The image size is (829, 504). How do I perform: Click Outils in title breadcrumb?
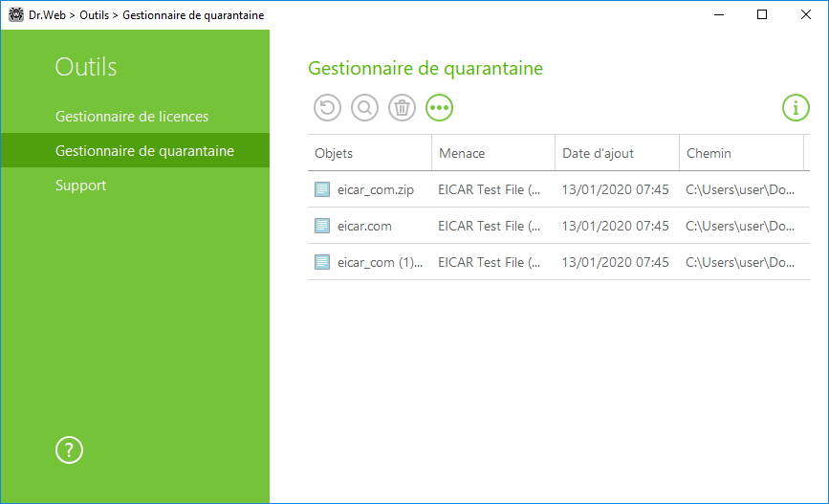coord(94,15)
